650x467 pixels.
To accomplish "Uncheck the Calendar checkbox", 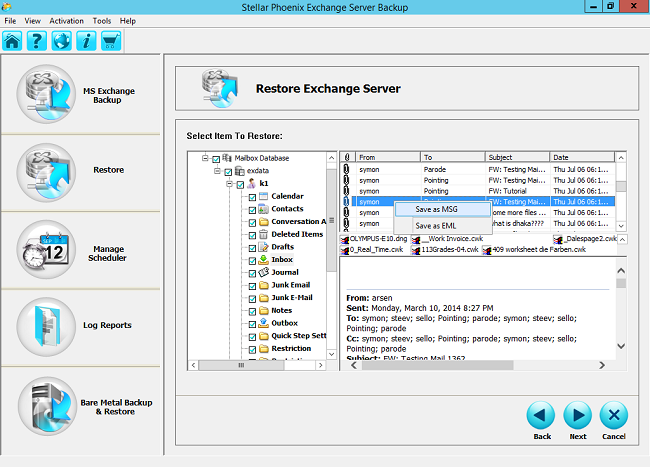I will 252,198.
